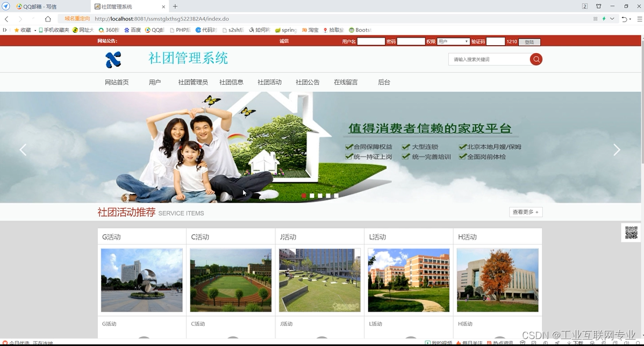Switch to the 社团管理系统 tab
This screenshot has width=644, height=346.
coord(130,6)
